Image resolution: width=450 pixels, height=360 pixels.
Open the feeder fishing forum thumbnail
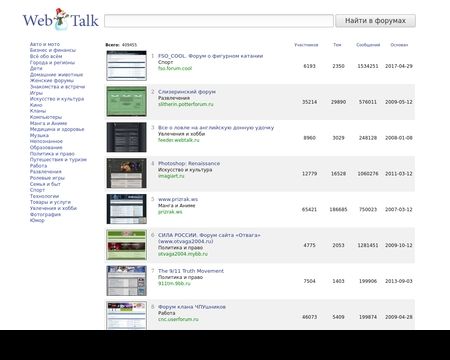(126, 137)
